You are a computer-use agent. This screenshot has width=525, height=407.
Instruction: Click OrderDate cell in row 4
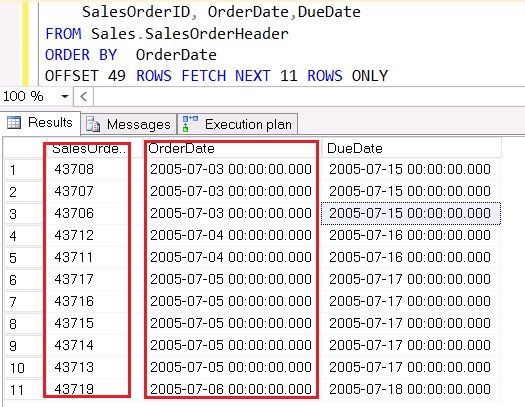pyautogui.click(x=231, y=235)
